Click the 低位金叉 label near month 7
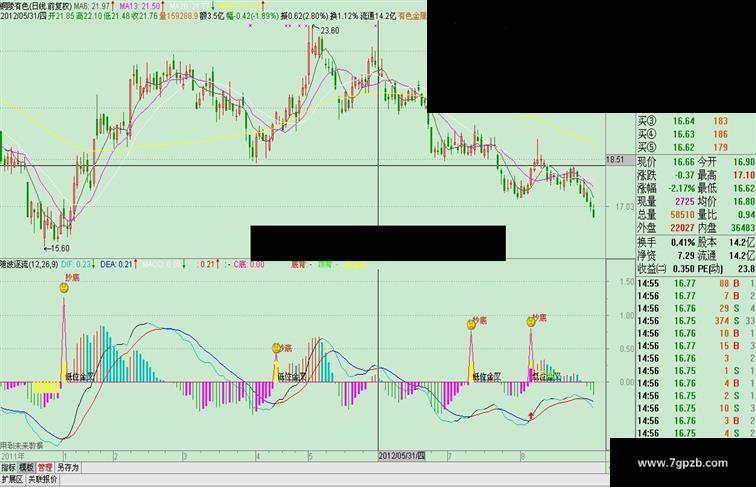 pos(487,377)
